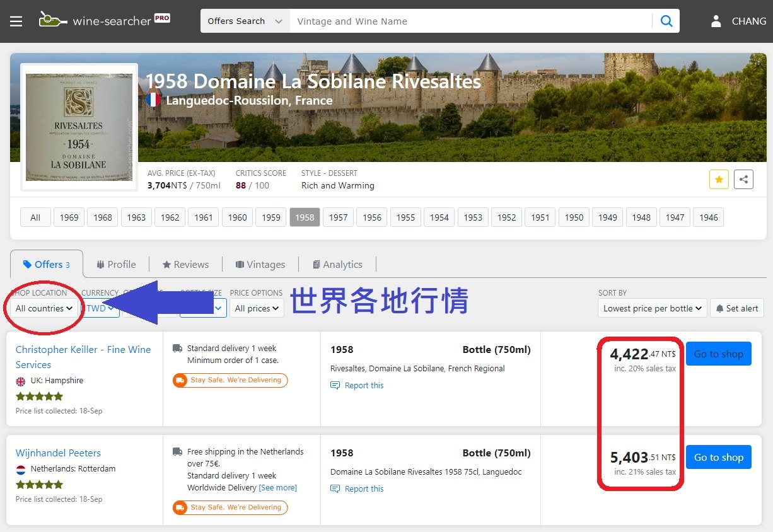Open the hamburger main menu
Screen dimensions: 773x532
pyautogui.click(x=16, y=21)
